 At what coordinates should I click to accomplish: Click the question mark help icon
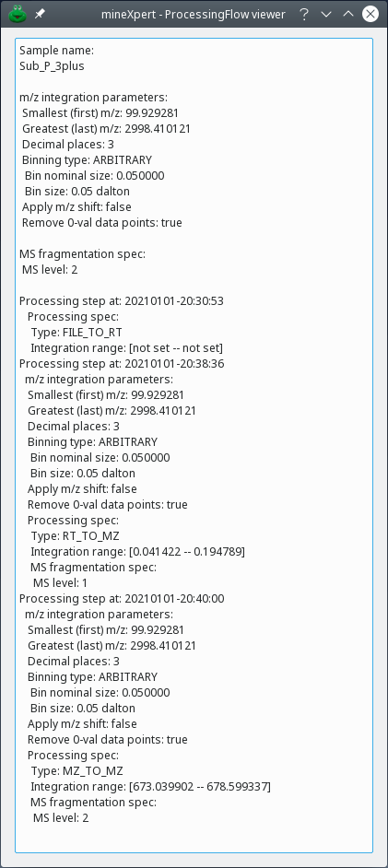[x=303, y=15]
